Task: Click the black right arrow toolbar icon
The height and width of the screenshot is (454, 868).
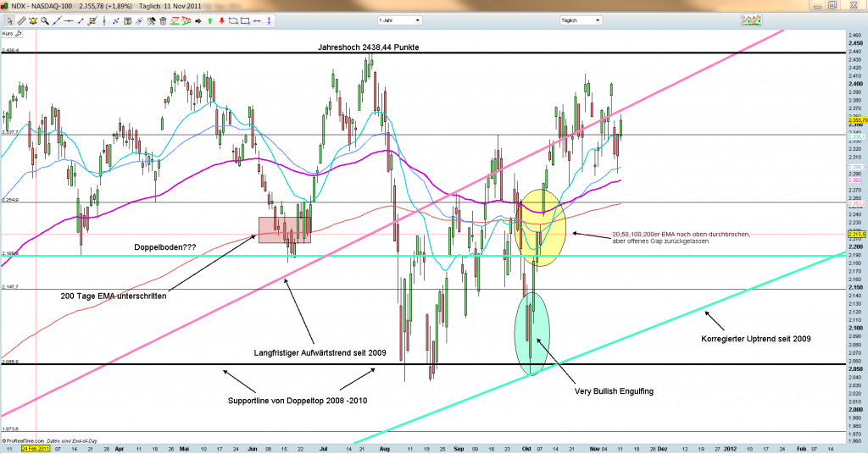Action: pos(198,21)
